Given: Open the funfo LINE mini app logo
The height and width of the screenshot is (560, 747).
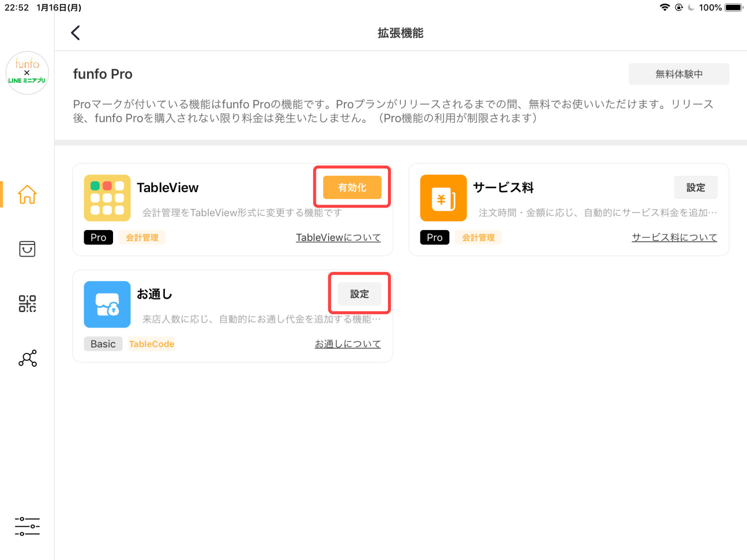Looking at the screenshot, I should (x=27, y=73).
